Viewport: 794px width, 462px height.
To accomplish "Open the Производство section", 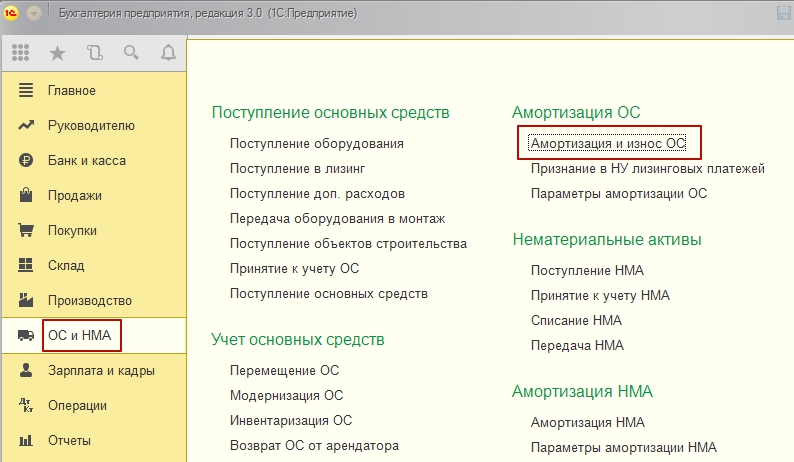I will point(90,301).
